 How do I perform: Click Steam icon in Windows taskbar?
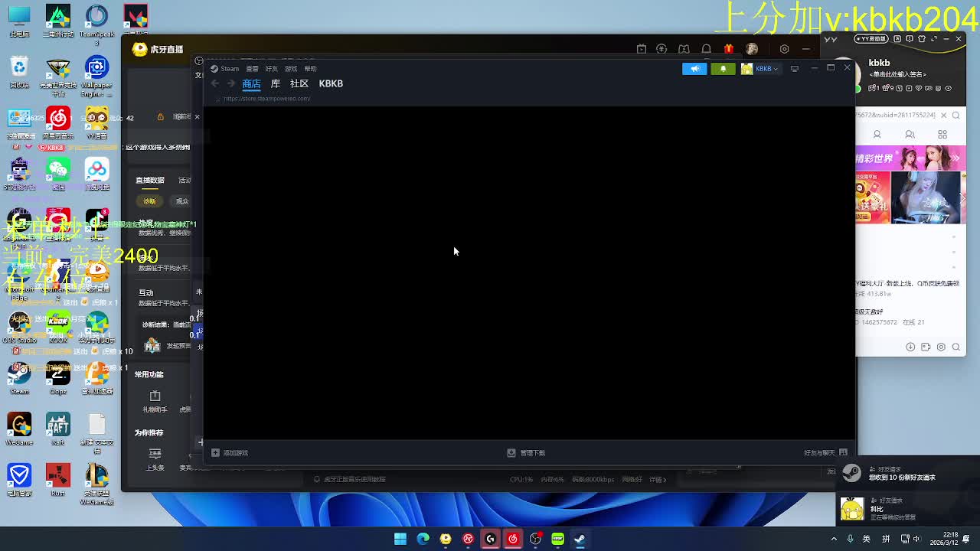click(x=580, y=539)
